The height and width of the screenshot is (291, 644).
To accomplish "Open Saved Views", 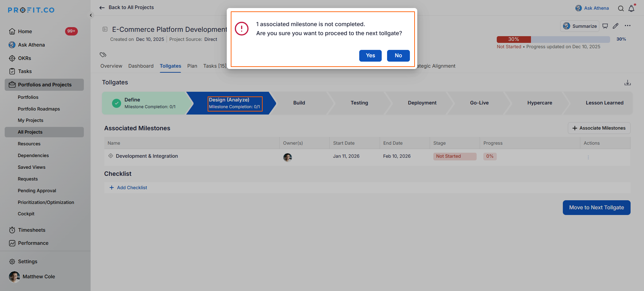I will 32,167.
